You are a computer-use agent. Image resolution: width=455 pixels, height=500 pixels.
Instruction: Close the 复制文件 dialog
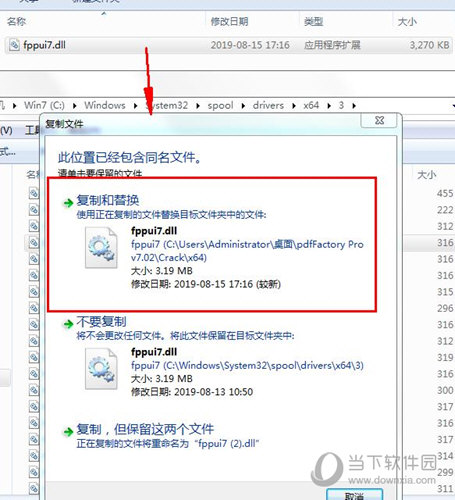click(379, 120)
